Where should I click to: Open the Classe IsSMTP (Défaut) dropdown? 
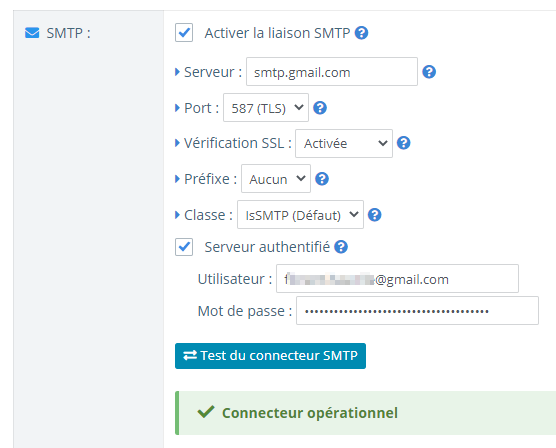click(300, 215)
